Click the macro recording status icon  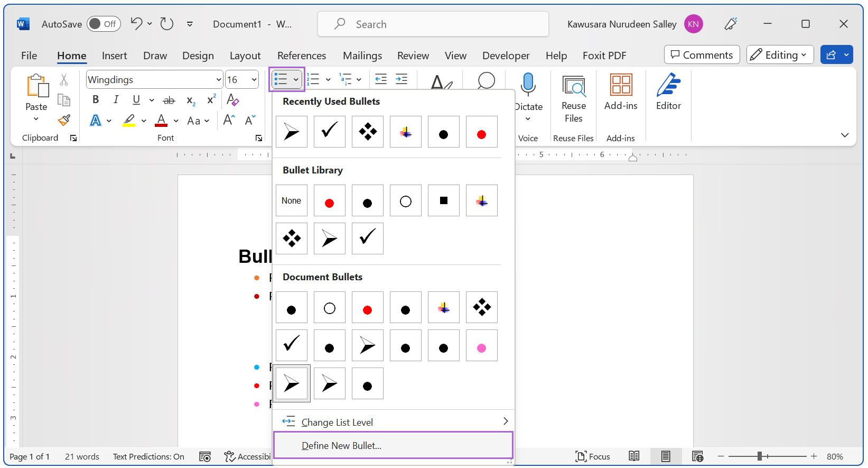point(205,456)
